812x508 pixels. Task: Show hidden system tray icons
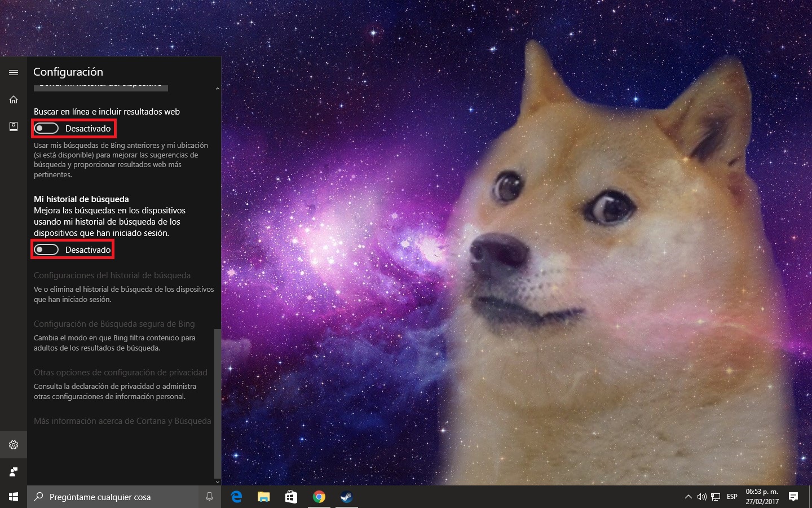point(688,497)
